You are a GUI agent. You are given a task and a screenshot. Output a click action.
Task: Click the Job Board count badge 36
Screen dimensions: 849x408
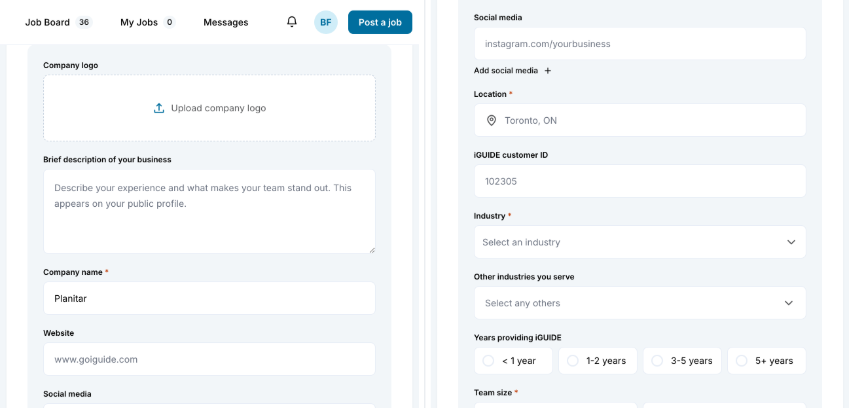point(83,22)
